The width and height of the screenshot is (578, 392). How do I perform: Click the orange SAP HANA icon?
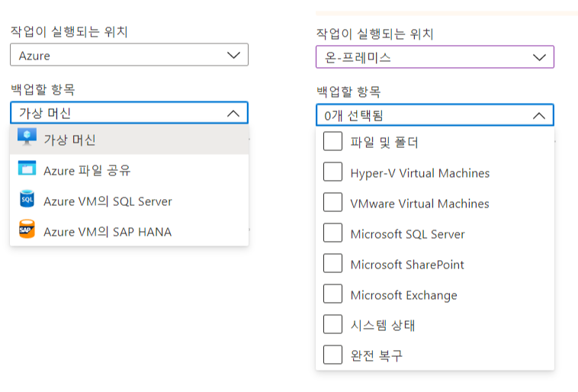coord(27,230)
